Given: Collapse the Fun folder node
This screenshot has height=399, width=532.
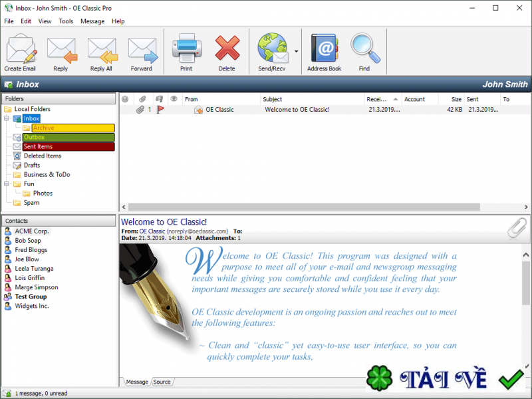Looking at the screenshot, I should (7, 184).
